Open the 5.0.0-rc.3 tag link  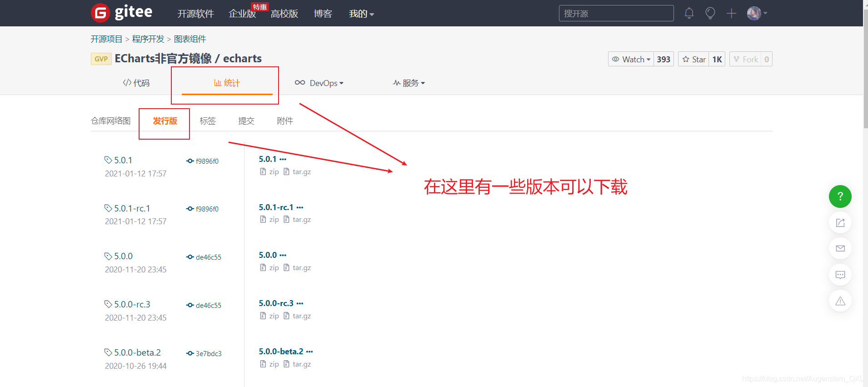(127, 304)
